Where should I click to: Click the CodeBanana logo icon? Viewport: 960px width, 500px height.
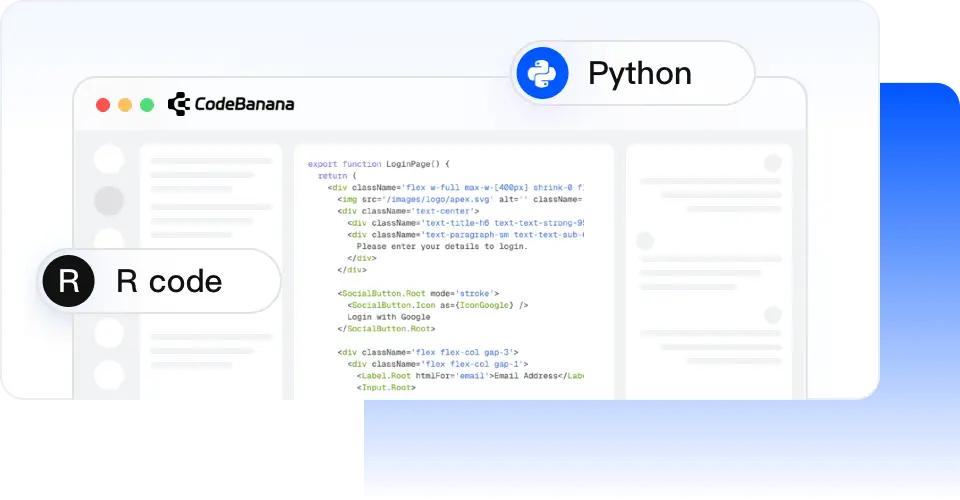(179, 104)
